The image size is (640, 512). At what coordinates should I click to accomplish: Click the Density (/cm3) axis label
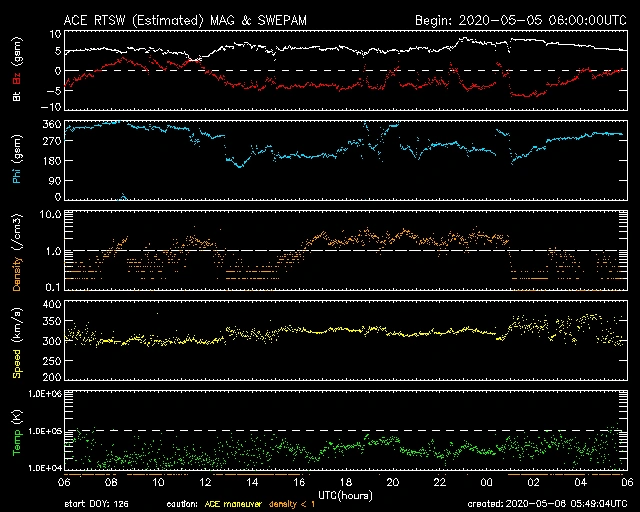15,250
